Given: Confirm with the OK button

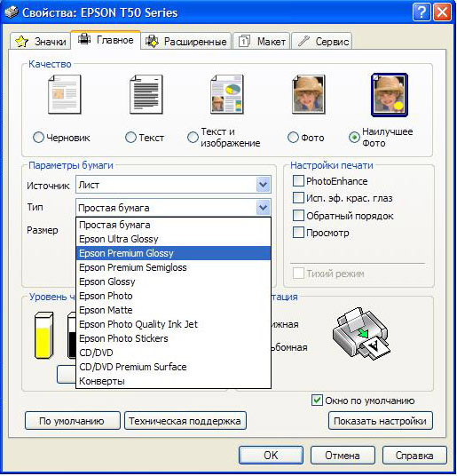Looking at the screenshot, I should coord(271,456).
